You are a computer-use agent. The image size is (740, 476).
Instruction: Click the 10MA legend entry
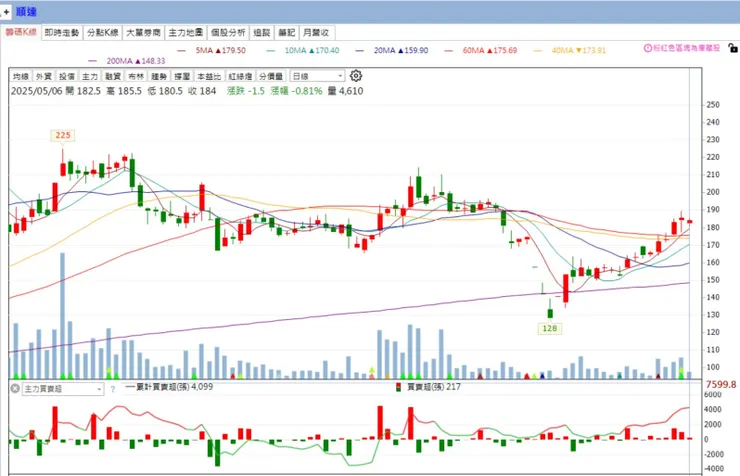coord(303,50)
